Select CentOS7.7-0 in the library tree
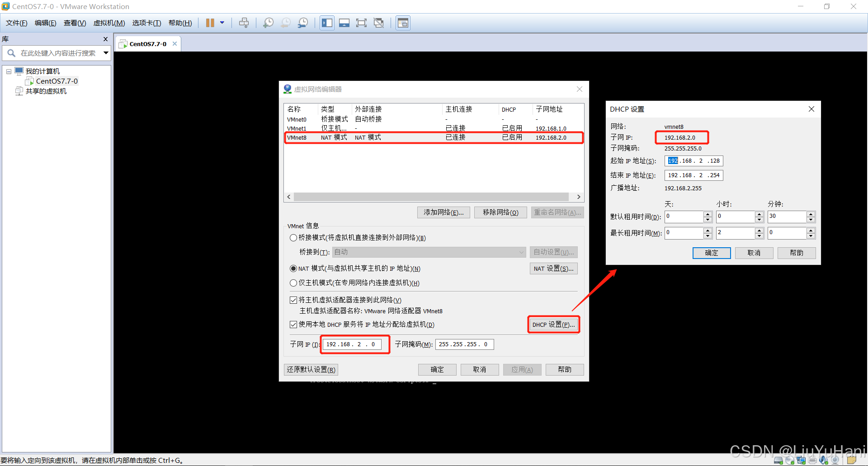This screenshot has width=868, height=466. [x=57, y=81]
